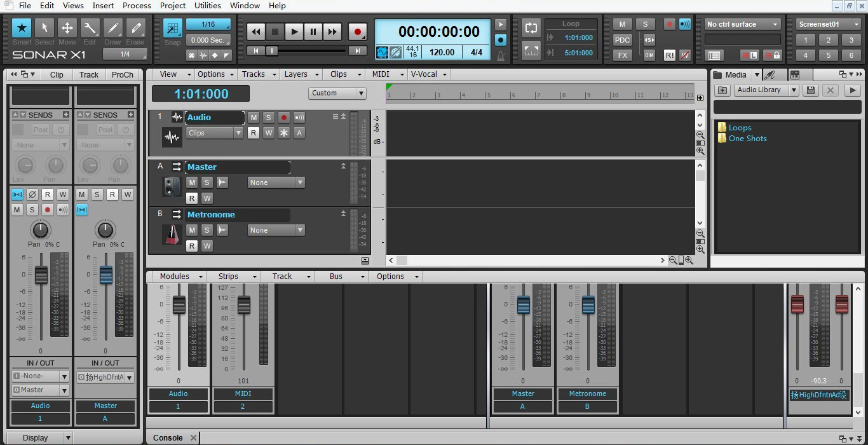This screenshot has width=868, height=445.
Task: Click the tempo 120.00 value
Action: [442, 52]
